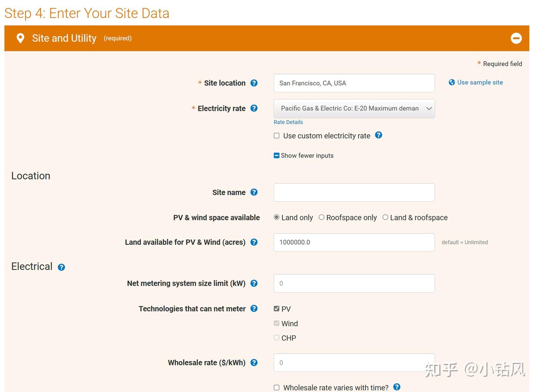This screenshot has width=539, height=392.
Task: Select Land & roofspace radio option
Action: [x=385, y=217]
